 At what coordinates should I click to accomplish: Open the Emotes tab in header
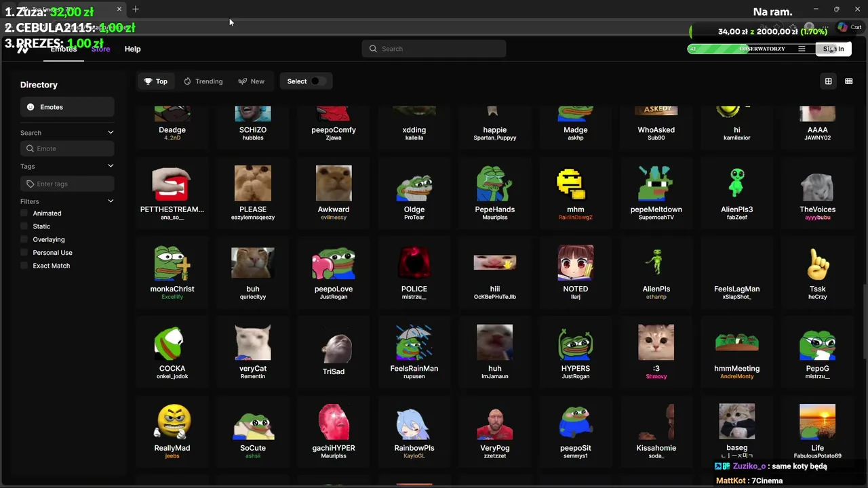pyautogui.click(x=64, y=49)
